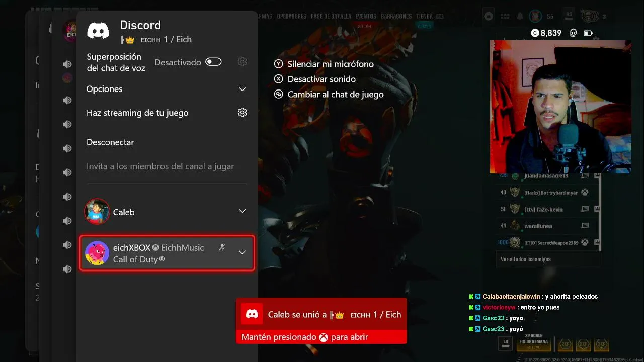Select friend werallunea
This screenshot has height=362, width=644.
coord(538,226)
